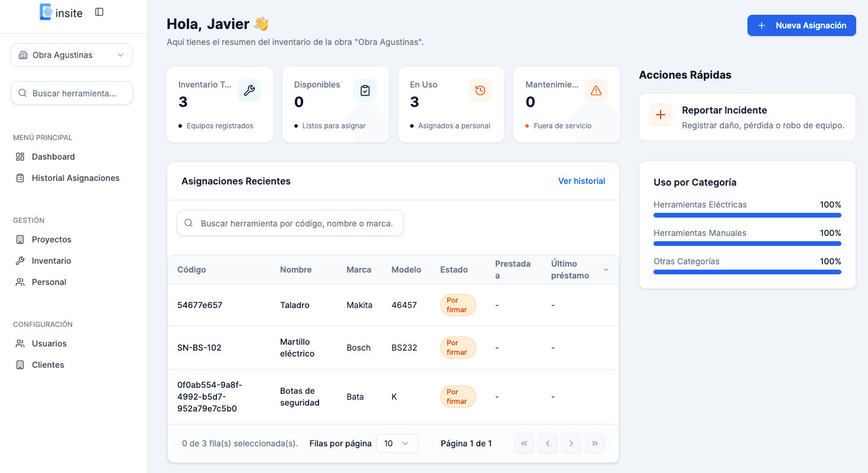This screenshot has height=473, width=868.
Task: Open the Filas por página dropdown
Action: pyautogui.click(x=396, y=443)
